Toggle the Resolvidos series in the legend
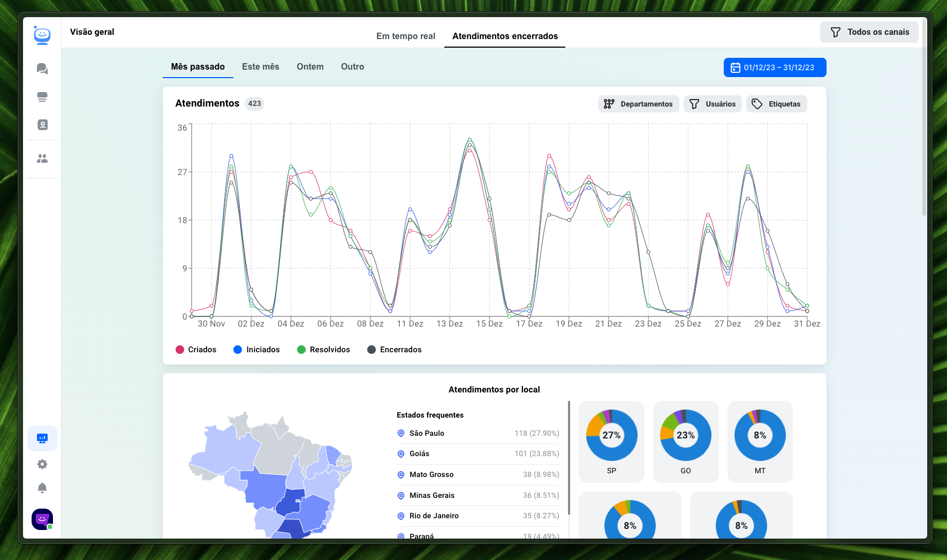Image resolution: width=947 pixels, height=560 pixels. [x=323, y=350]
